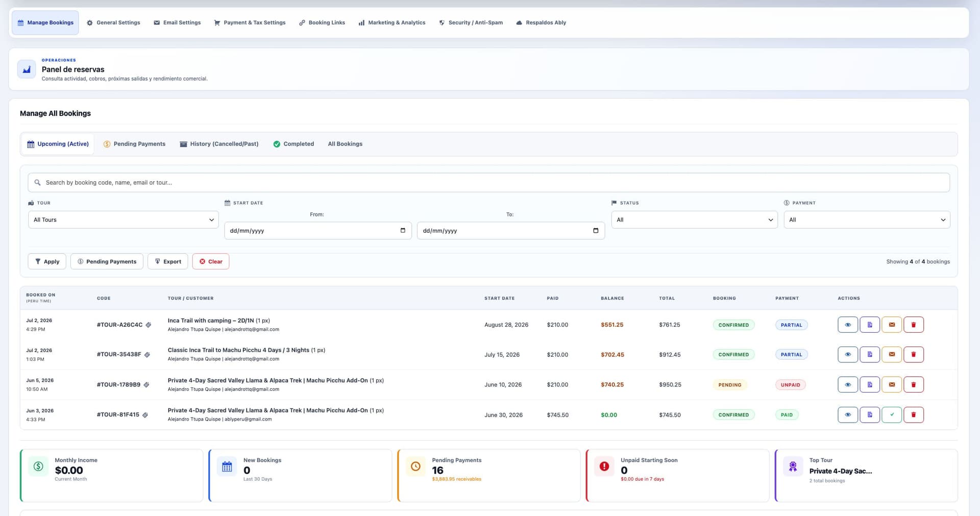View booking #TOUR-A26C4C details eye icon

tap(848, 325)
